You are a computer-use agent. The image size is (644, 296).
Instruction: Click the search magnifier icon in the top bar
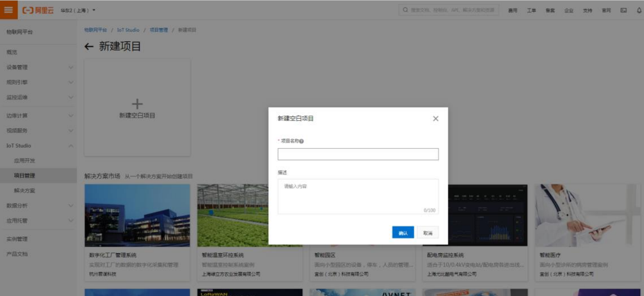[x=405, y=10]
